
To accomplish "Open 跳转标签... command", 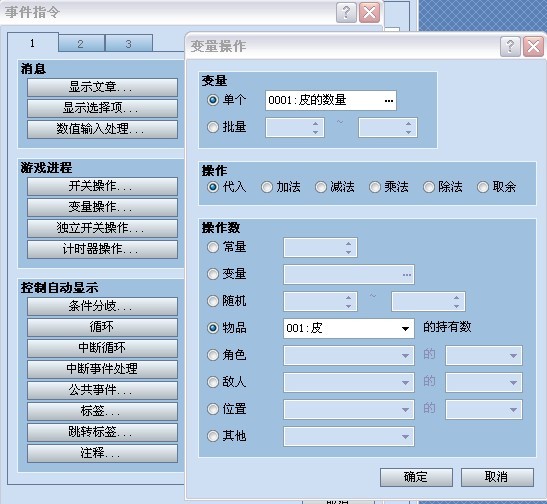I will (102, 432).
